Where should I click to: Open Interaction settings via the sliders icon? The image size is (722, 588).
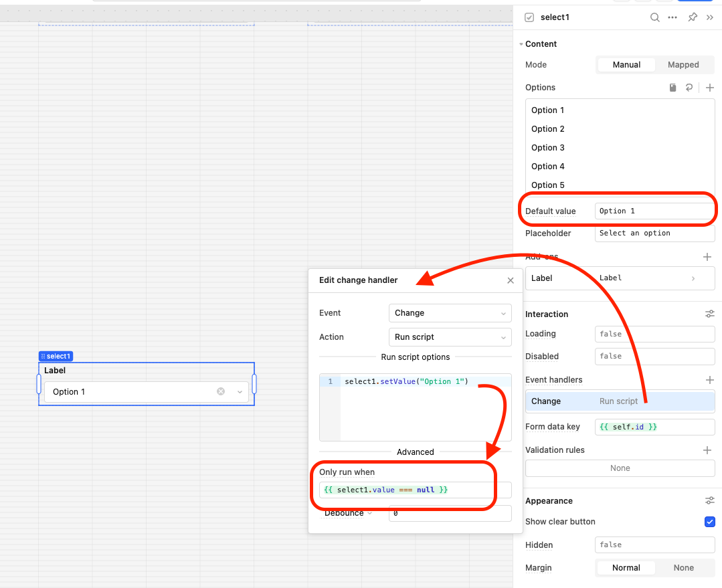pyautogui.click(x=709, y=314)
